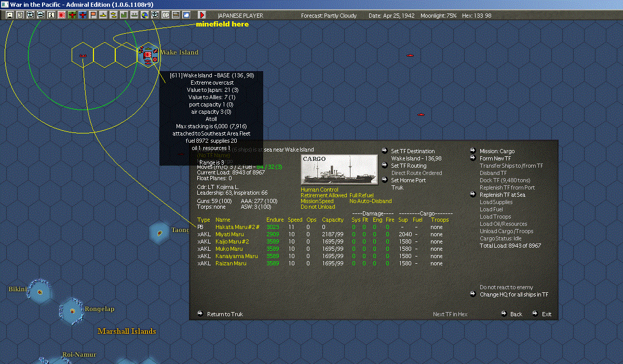Image resolution: width=623 pixels, height=364 pixels.
Task: Toggle the Mission Speed setting
Action: [x=317, y=201]
